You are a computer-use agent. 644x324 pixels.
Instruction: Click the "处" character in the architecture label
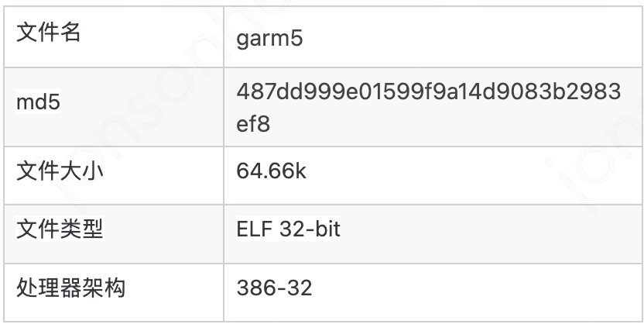tap(26, 288)
